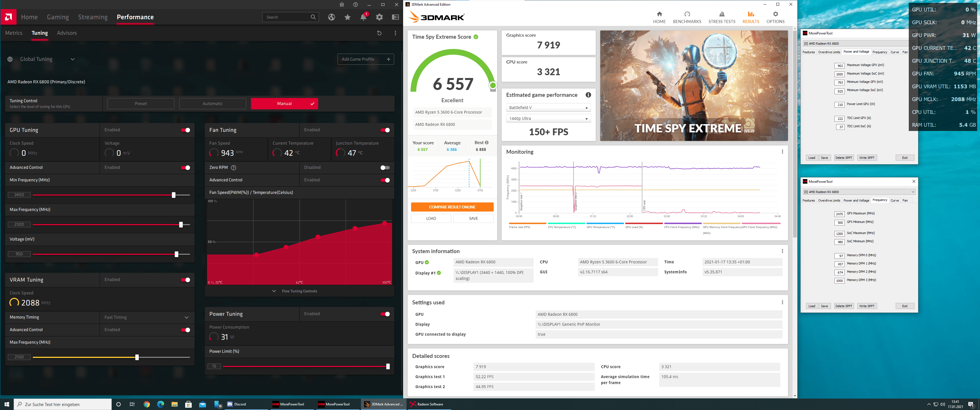
Task: Open the Battlefield V game dropdown
Action: (x=548, y=108)
